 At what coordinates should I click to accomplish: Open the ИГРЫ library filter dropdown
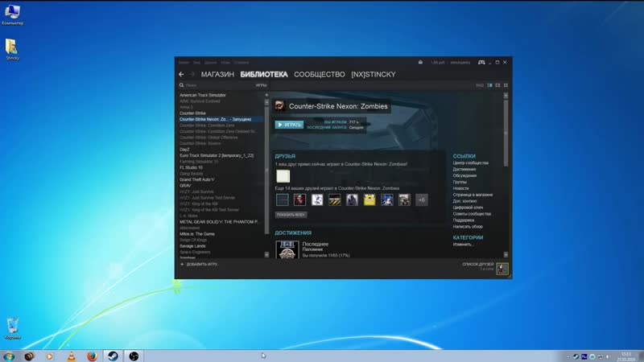pos(261,85)
